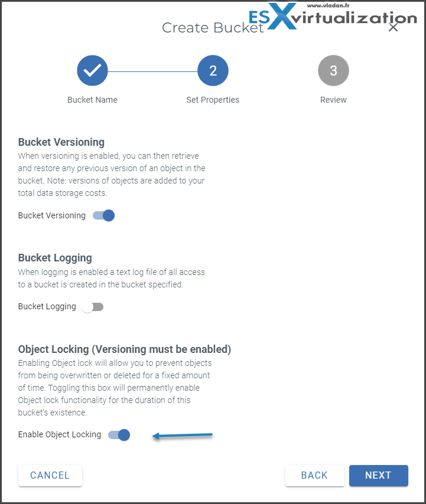Enable the Bucket Logging toggle
The height and width of the screenshot is (504, 426).
(x=92, y=307)
